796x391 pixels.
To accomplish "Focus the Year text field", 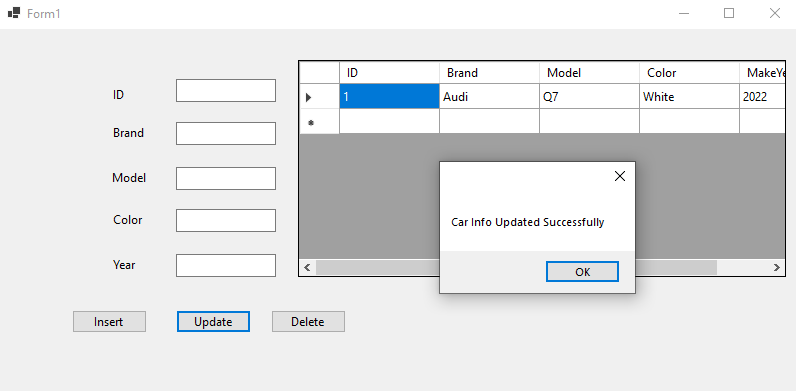I will click(226, 266).
